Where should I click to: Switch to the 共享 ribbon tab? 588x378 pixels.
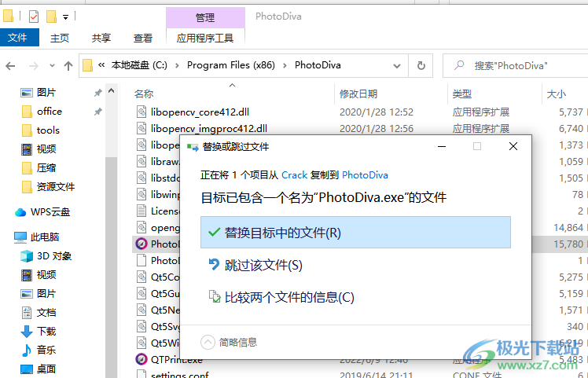pyautogui.click(x=101, y=38)
